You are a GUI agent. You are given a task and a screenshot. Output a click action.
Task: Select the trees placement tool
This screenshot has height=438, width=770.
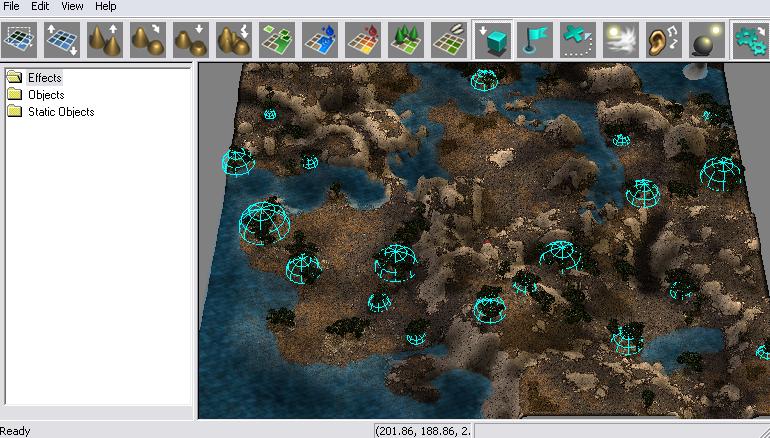(x=406, y=39)
